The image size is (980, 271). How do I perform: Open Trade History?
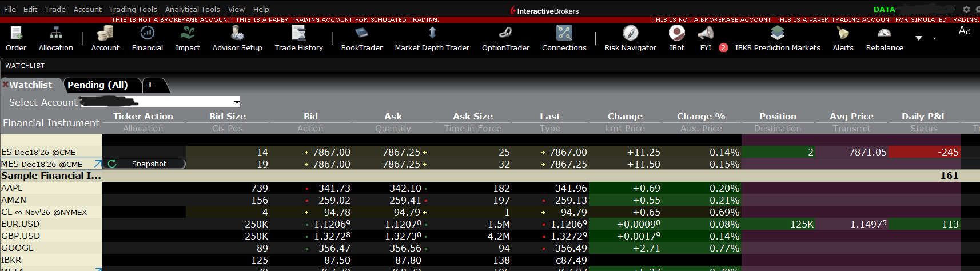298,38
